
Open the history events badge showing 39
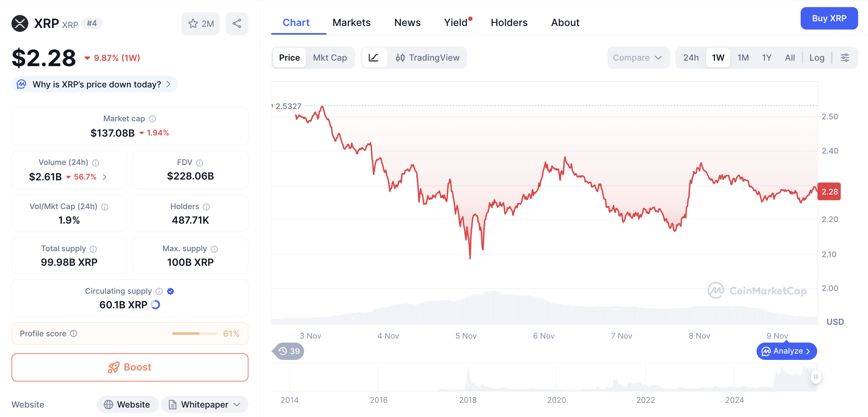point(289,351)
